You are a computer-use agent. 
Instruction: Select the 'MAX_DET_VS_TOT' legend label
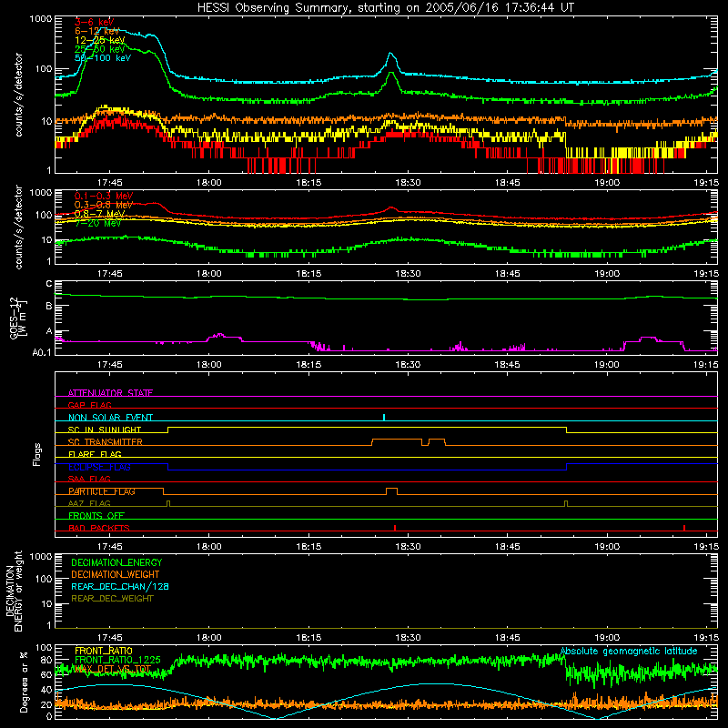[112, 669]
